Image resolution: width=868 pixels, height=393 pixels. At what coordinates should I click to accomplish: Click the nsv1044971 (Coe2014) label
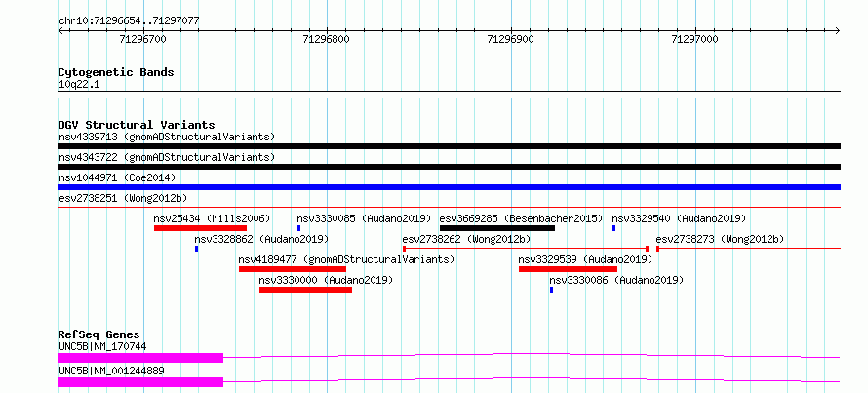tap(117, 177)
